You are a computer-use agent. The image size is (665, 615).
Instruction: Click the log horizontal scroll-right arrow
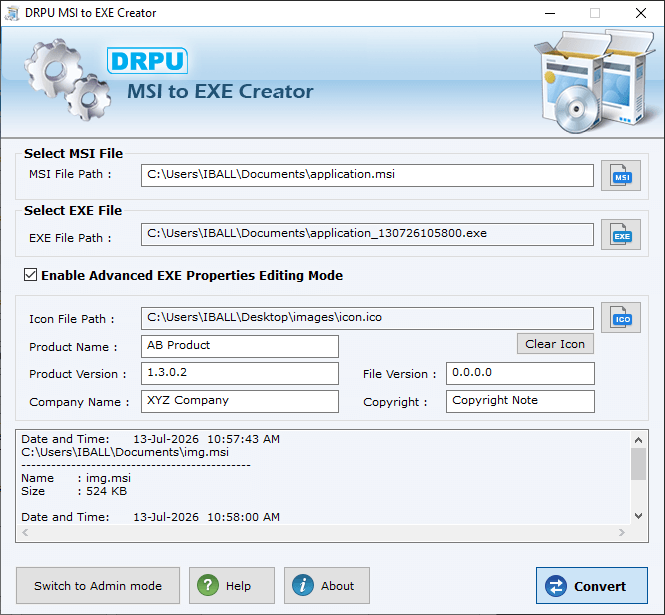point(622,532)
